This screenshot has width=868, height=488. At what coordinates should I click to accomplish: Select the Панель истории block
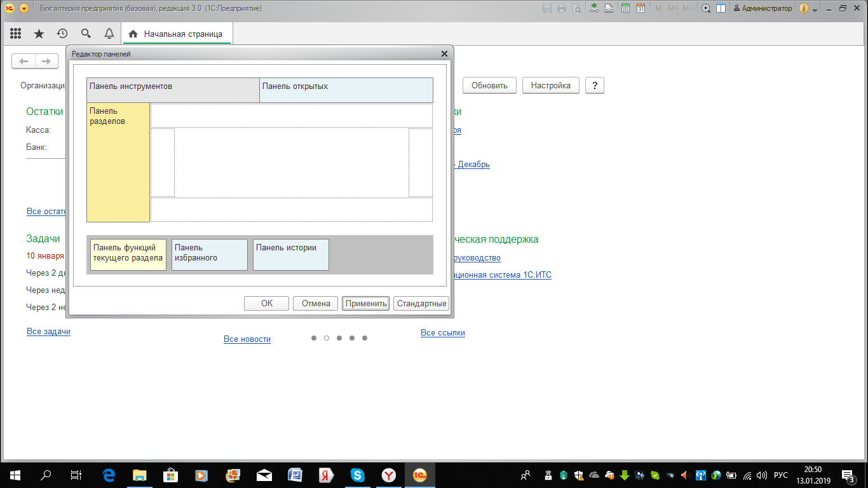click(x=290, y=255)
